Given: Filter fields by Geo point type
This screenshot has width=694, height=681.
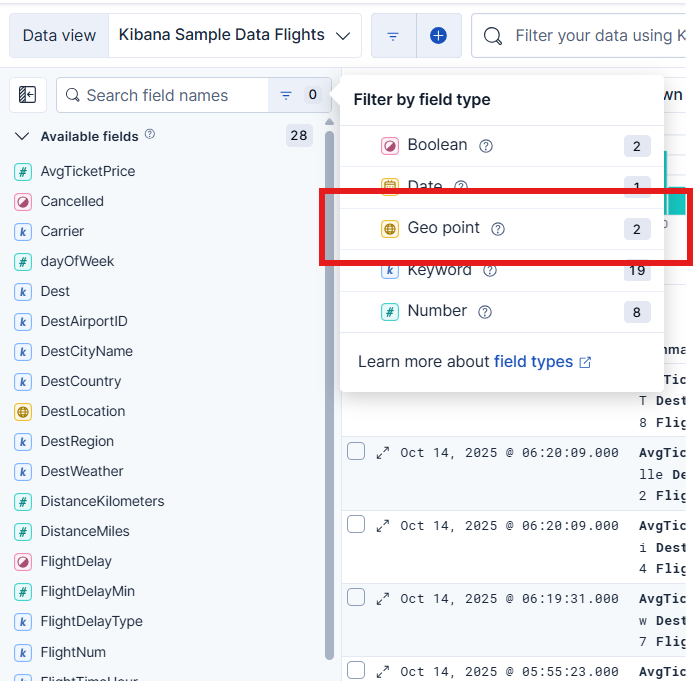Looking at the screenshot, I should (443, 228).
